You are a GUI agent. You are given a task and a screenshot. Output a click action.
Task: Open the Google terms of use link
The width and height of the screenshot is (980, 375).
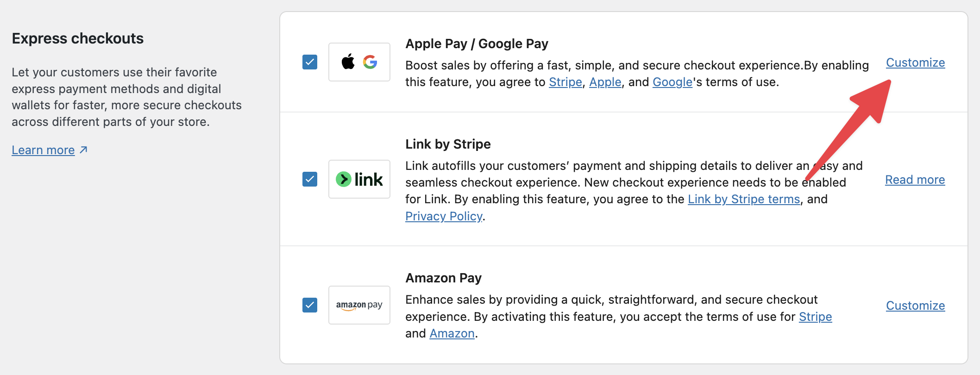click(x=672, y=82)
